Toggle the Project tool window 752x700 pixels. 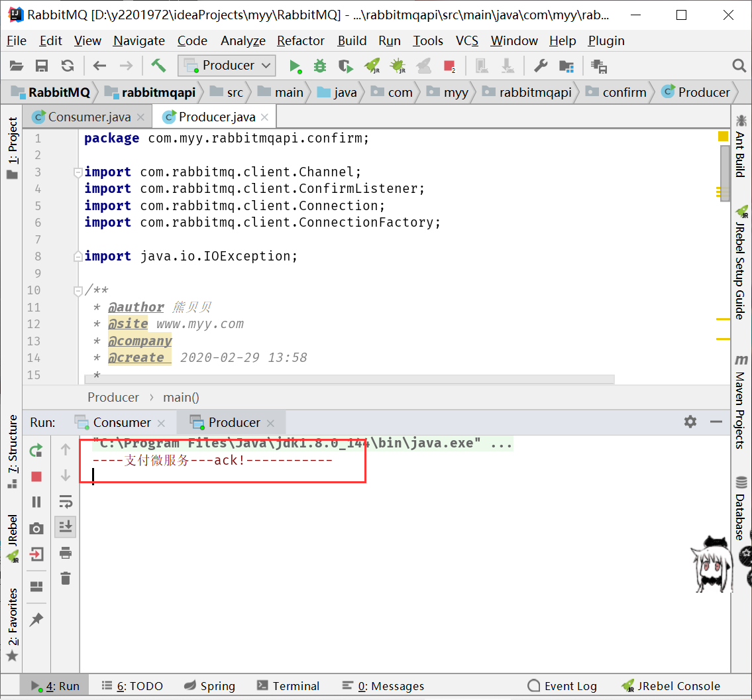13,146
